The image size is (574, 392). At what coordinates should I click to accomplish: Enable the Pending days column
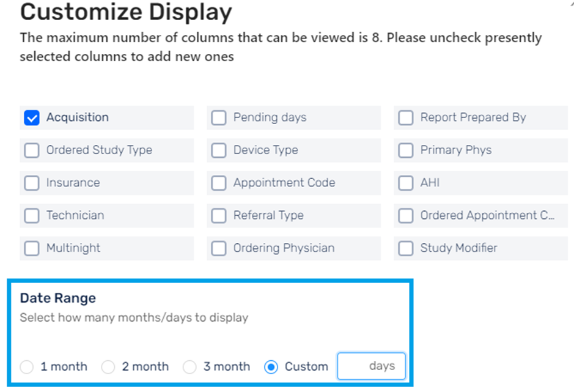coord(219,118)
